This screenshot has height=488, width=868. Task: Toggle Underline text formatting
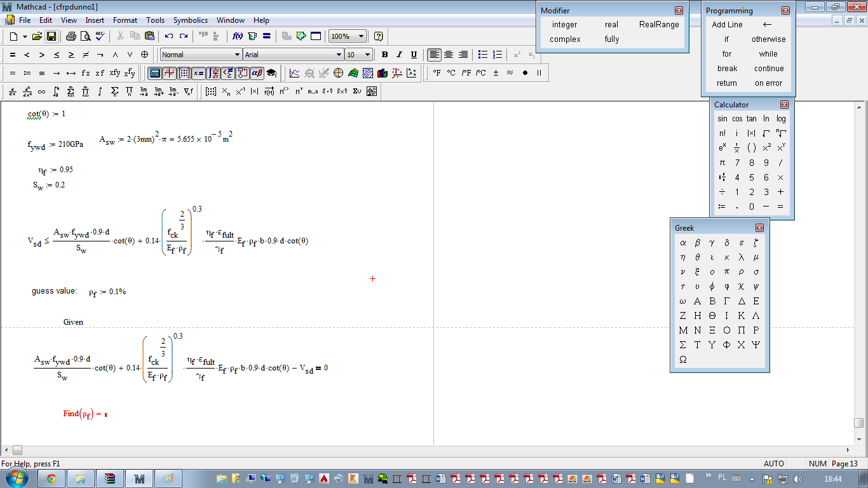click(414, 55)
